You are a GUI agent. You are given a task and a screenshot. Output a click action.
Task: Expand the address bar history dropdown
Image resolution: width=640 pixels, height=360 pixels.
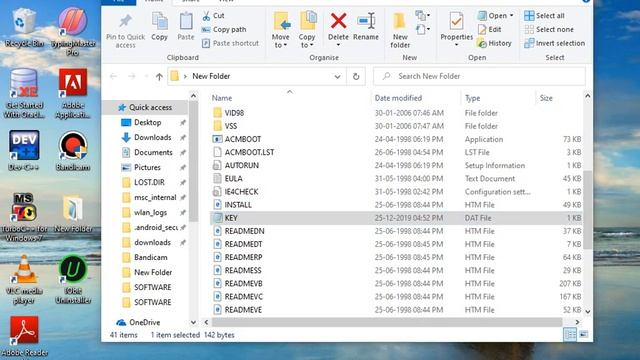(x=338, y=76)
